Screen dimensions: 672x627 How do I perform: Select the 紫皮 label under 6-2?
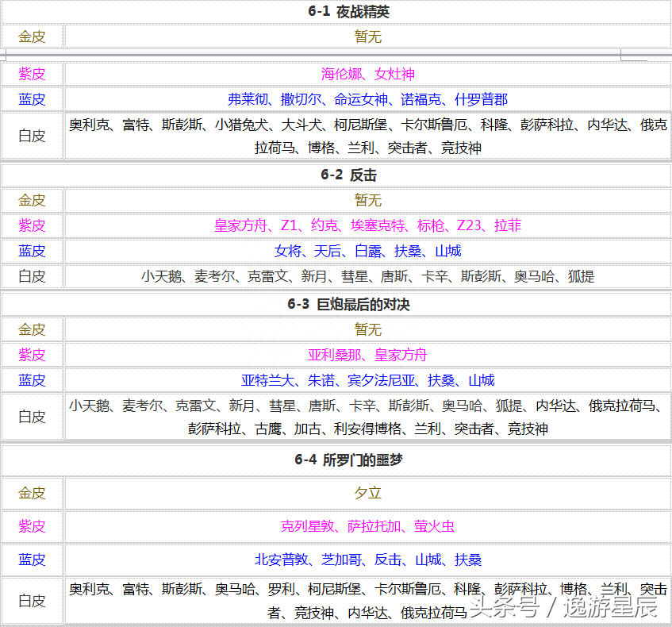(x=32, y=225)
